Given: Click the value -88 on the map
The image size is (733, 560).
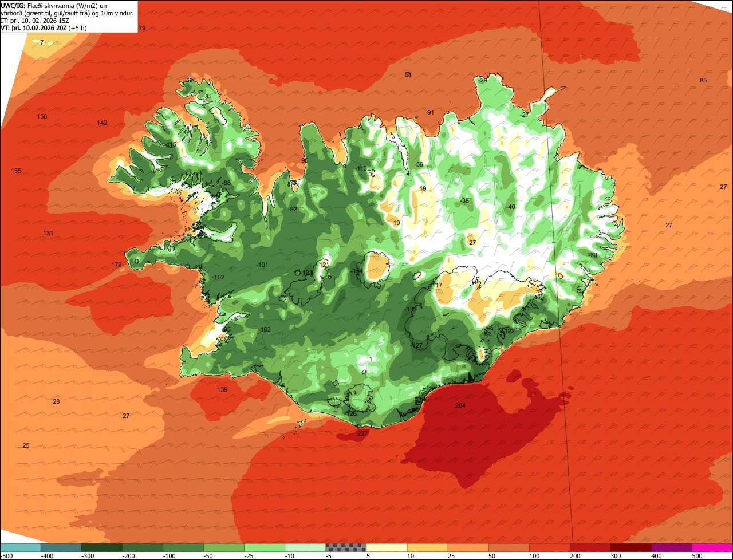Looking at the screenshot, I should coord(226,183).
